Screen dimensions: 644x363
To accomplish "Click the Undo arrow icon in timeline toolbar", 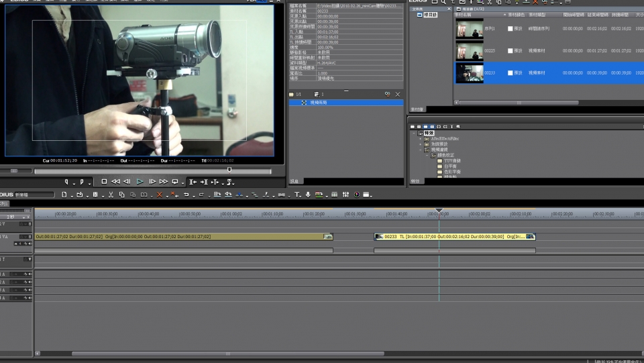I will click(186, 195).
